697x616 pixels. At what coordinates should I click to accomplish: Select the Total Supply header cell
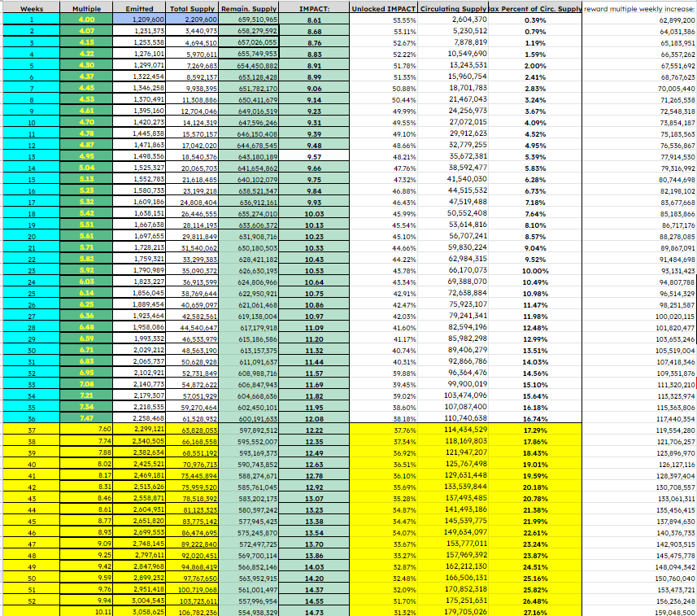194,7
